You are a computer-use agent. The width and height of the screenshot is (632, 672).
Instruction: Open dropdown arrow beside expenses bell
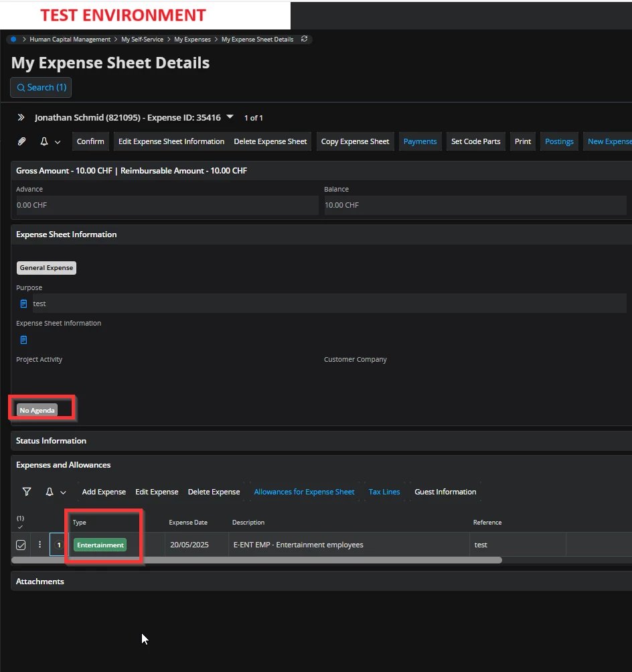64,492
